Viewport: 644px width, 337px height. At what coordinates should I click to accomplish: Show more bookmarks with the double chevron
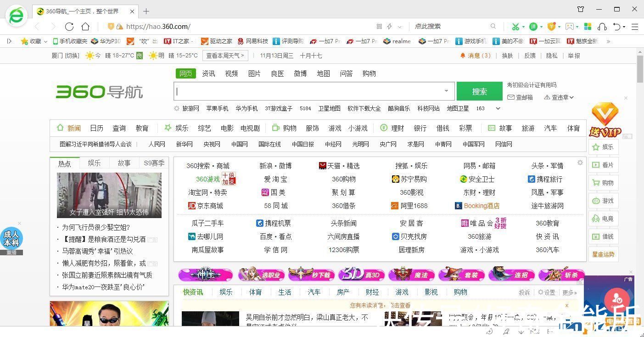click(x=608, y=41)
